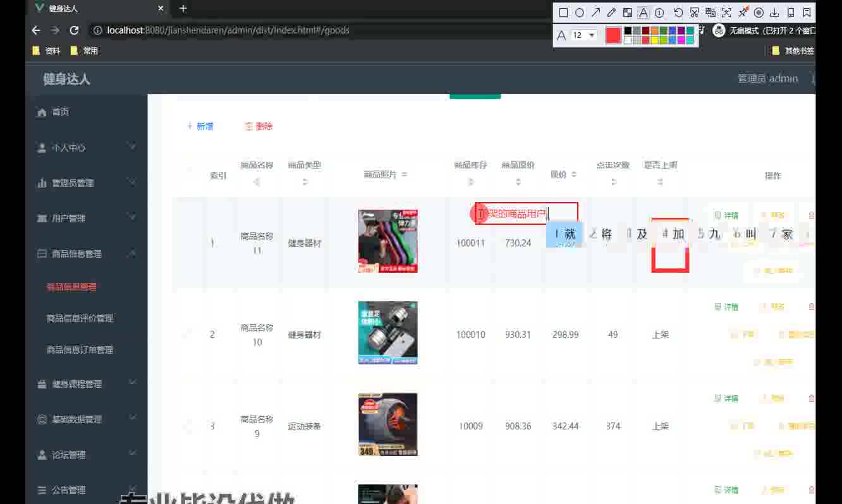Screen dimensions: 842x504
Task: Click the 删除 button above table
Action: click(259, 126)
